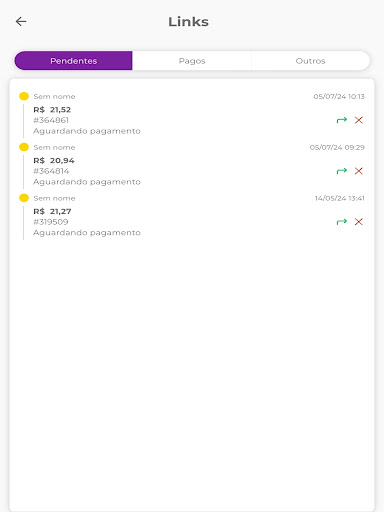This screenshot has height=512, width=384.
Task: Select the 05/07/24 10:13 timestamp
Action: pyautogui.click(x=339, y=96)
